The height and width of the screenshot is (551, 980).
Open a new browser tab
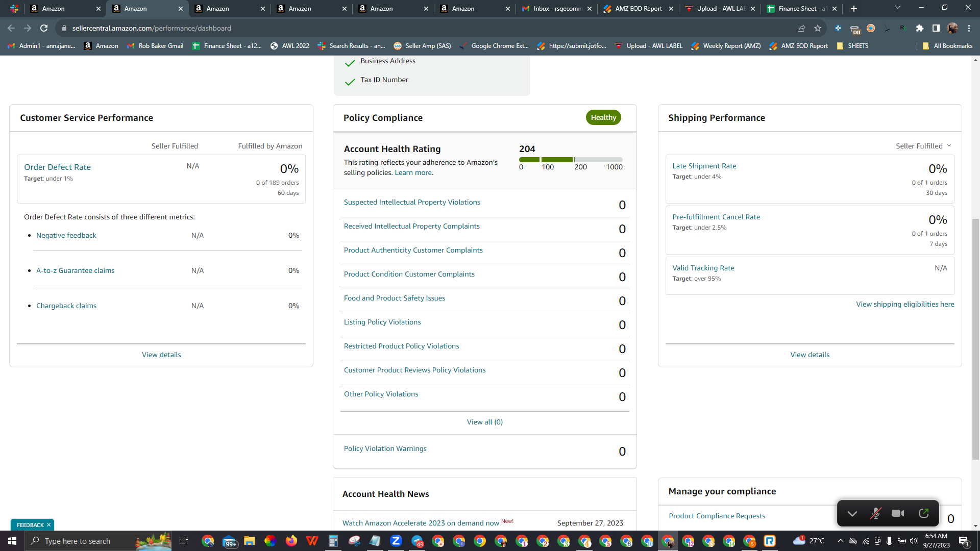click(854, 9)
